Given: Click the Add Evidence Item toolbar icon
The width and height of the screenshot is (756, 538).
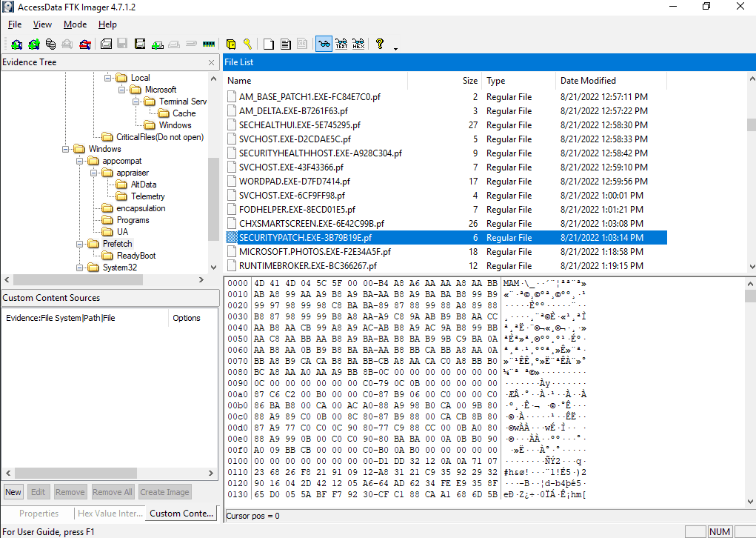Looking at the screenshot, I should (x=17, y=44).
